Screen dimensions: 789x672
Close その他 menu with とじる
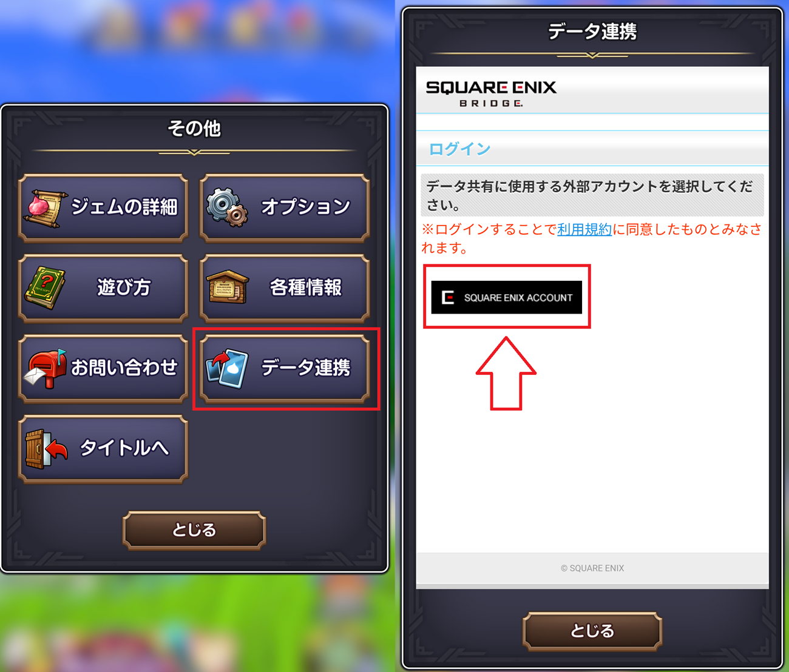[194, 530]
